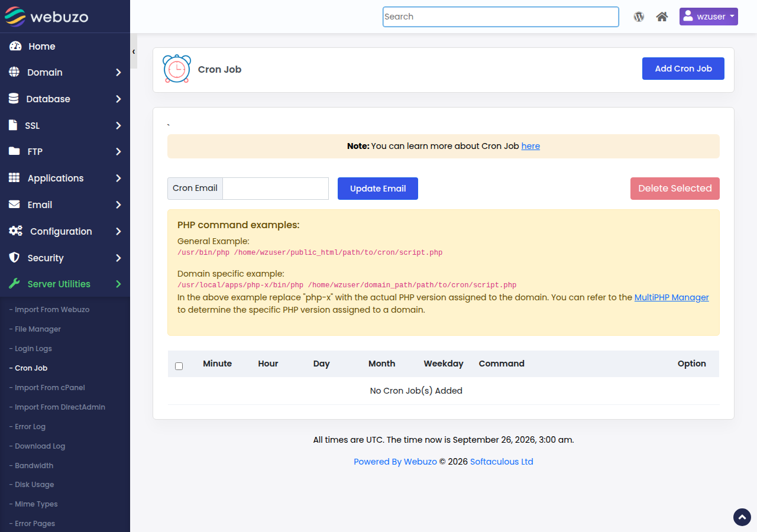Click the Domain globe icon
Screen dimensions: 757x532
pos(14,72)
